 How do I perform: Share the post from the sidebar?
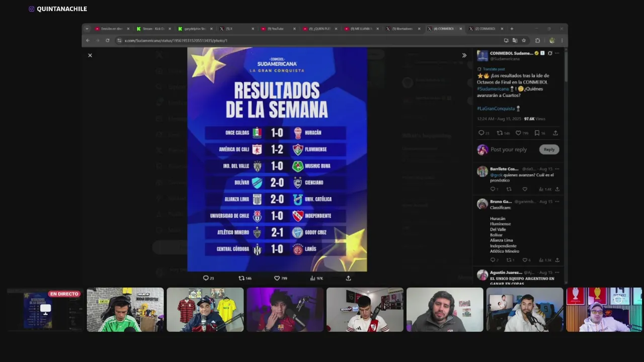tap(555, 133)
